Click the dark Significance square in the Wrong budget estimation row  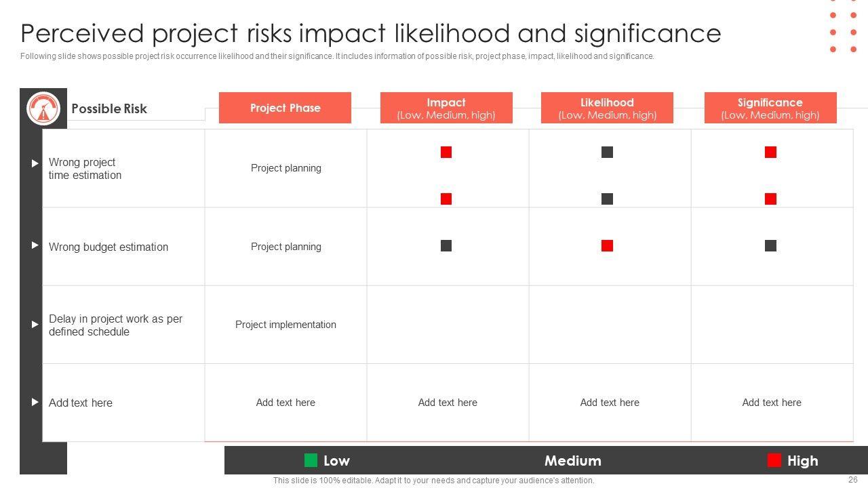(770, 245)
